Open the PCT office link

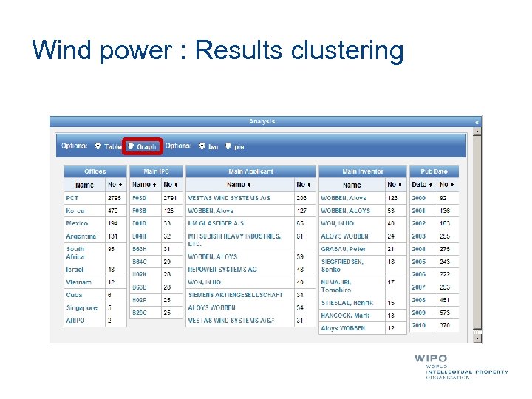click(x=72, y=198)
